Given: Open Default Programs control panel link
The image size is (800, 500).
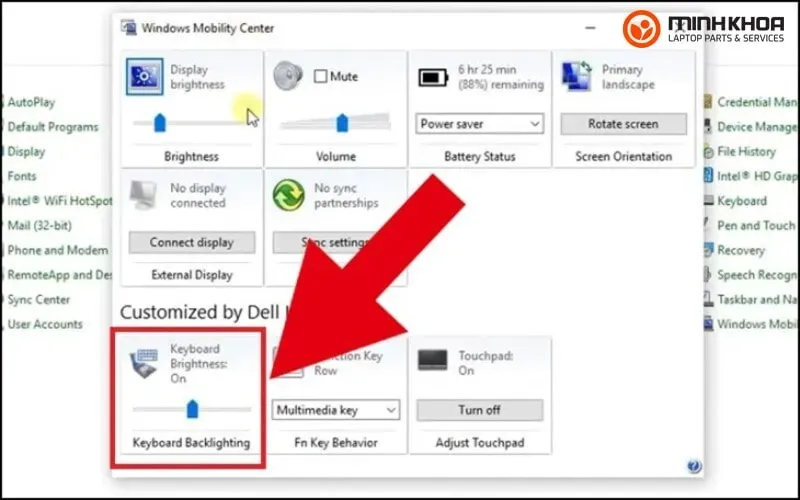Looking at the screenshot, I should 52,127.
